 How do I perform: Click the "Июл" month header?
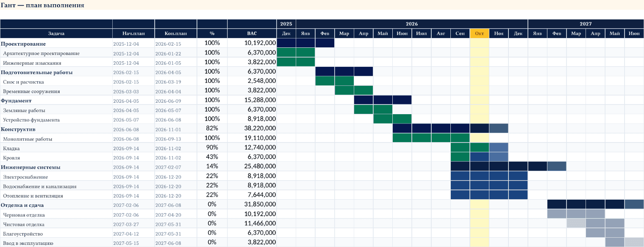(x=422, y=33)
